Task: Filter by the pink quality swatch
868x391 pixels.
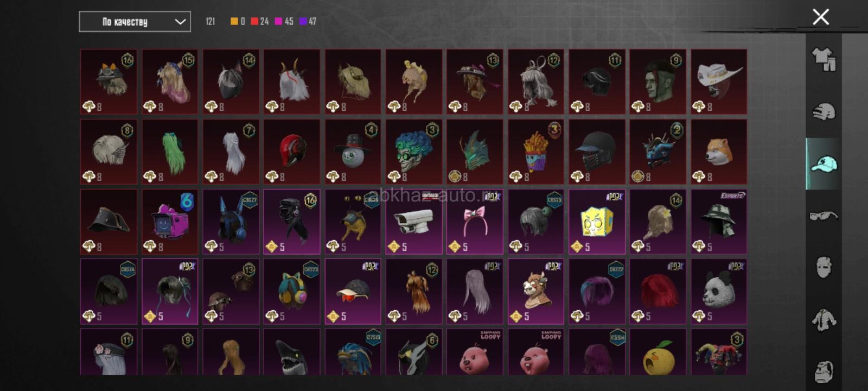Action: pos(278,21)
